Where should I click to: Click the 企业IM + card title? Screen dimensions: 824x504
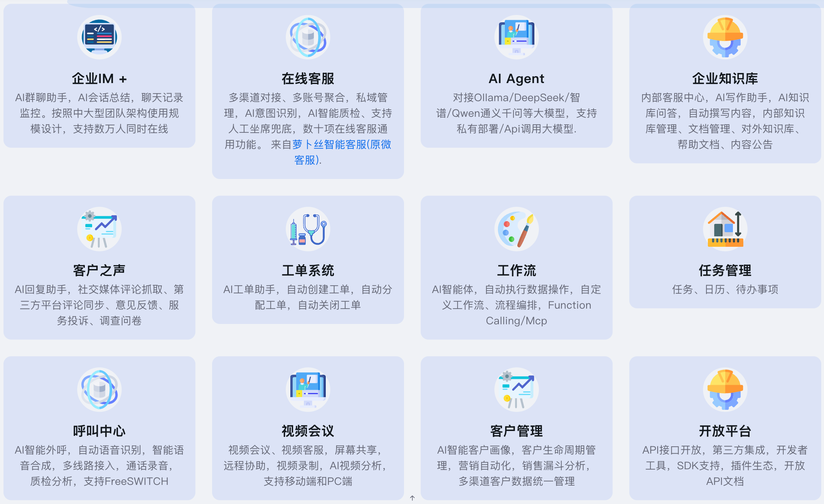tap(99, 79)
